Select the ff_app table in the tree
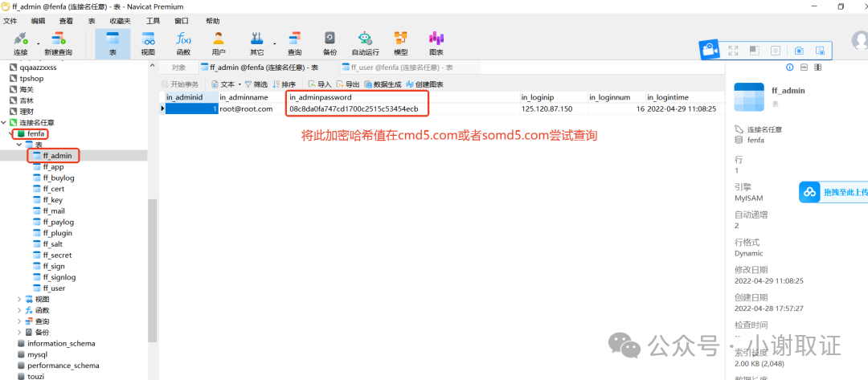This screenshot has width=868, height=380. (53, 166)
